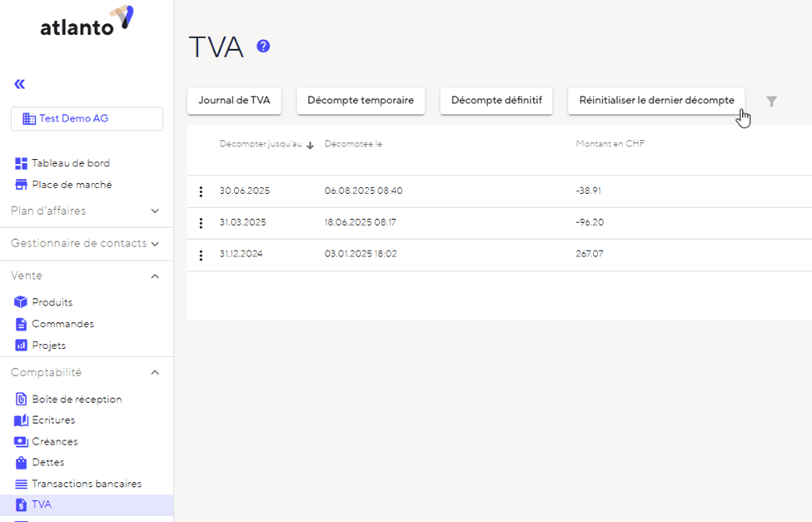Open Tableau de bord in the sidebar

click(70, 163)
